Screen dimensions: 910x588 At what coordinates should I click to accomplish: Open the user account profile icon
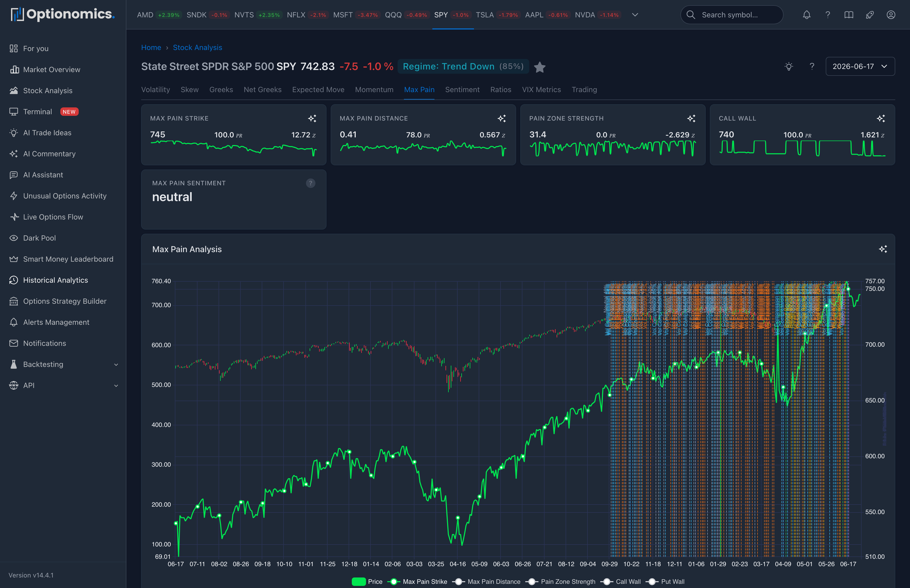[x=891, y=15]
